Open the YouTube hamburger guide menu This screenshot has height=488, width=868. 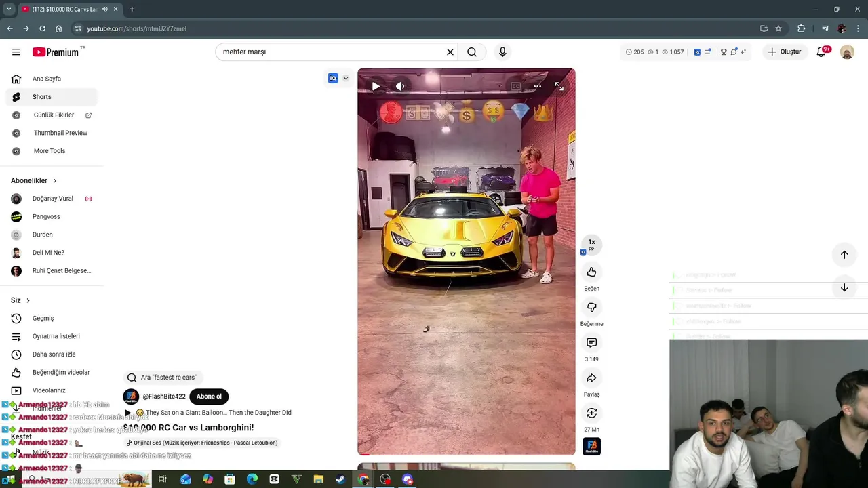click(16, 52)
